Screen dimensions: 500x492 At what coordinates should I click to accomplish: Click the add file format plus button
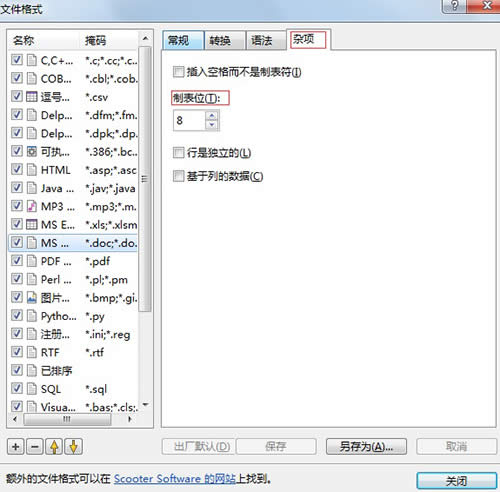(x=15, y=446)
